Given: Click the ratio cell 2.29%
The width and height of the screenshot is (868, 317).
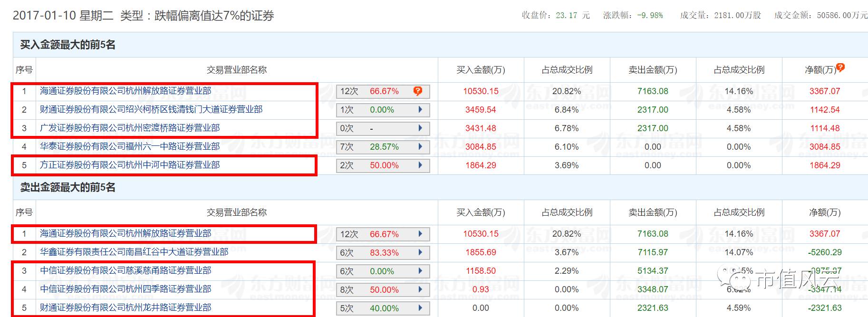Looking at the screenshot, I should 567,271.
